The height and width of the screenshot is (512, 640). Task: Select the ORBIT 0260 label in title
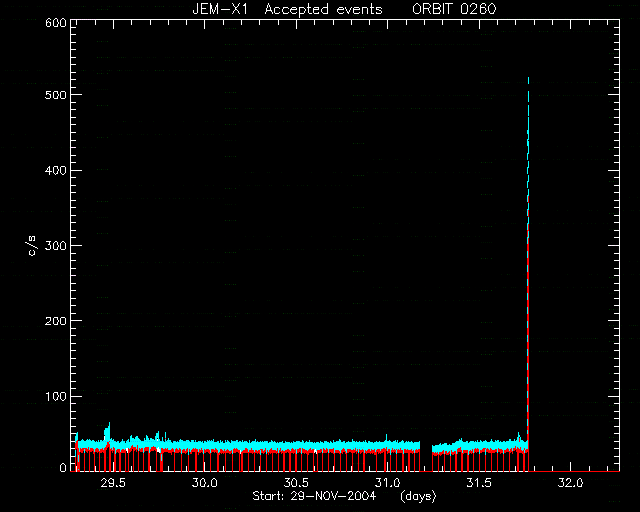point(454,9)
